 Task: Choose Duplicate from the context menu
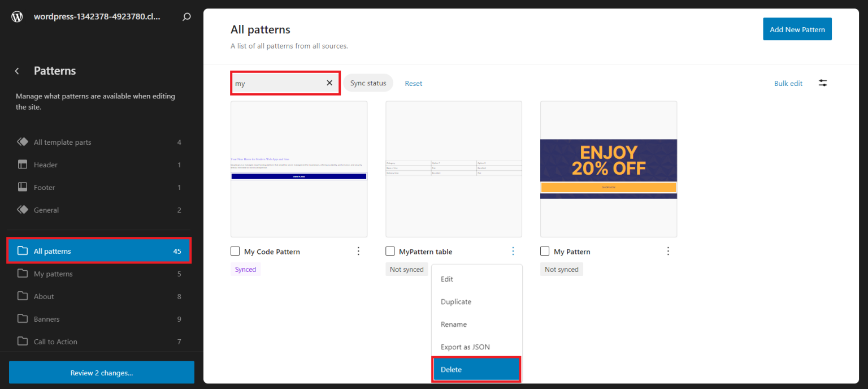[476, 302]
